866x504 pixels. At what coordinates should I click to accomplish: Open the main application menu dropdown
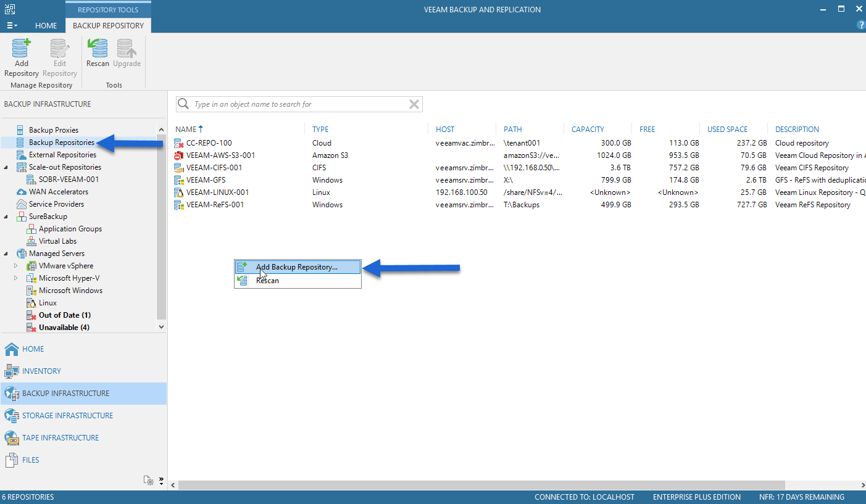coord(12,25)
